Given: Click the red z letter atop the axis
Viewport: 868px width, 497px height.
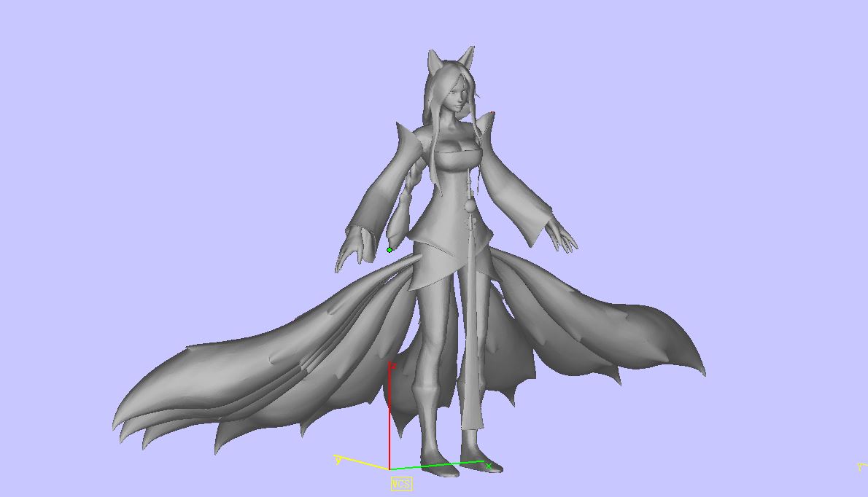Looking at the screenshot, I should (x=392, y=366).
